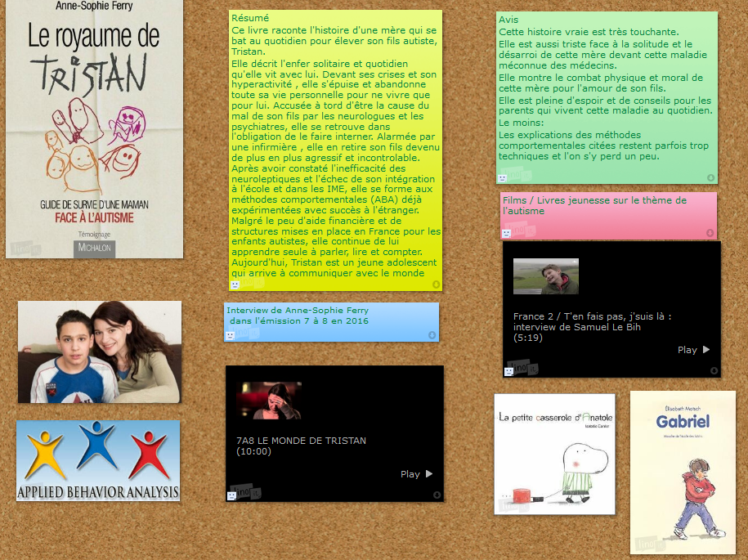This screenshot has height=560, width=748.
Task: Click the line "Cette histoire vraie est très touchante."
Action: tap(589, 32)
